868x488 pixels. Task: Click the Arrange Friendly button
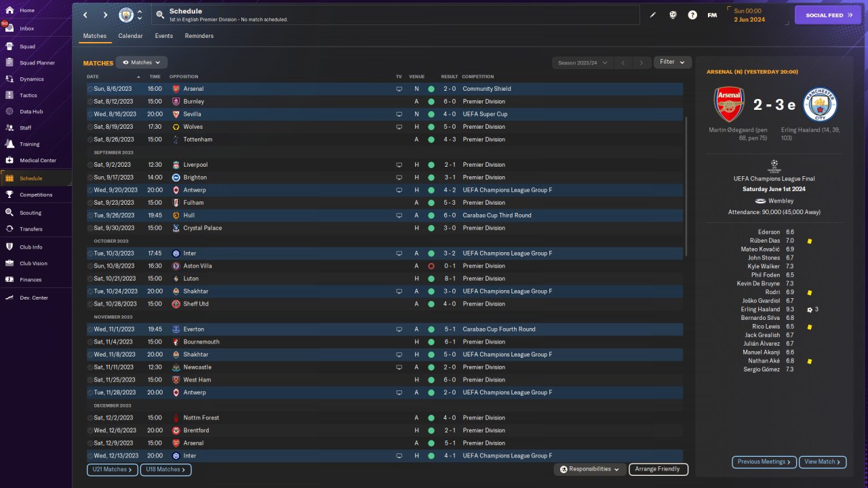[x=658, y=469]
